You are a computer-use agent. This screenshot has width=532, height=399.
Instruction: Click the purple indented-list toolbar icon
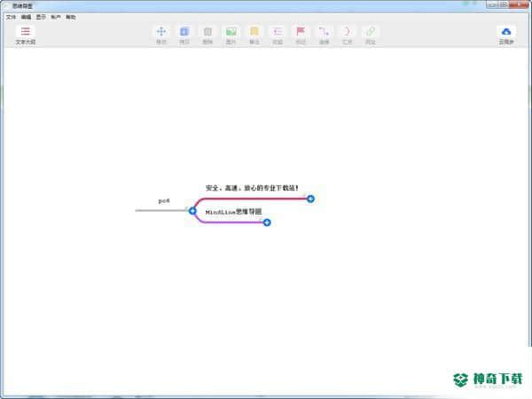click(278, 35)
